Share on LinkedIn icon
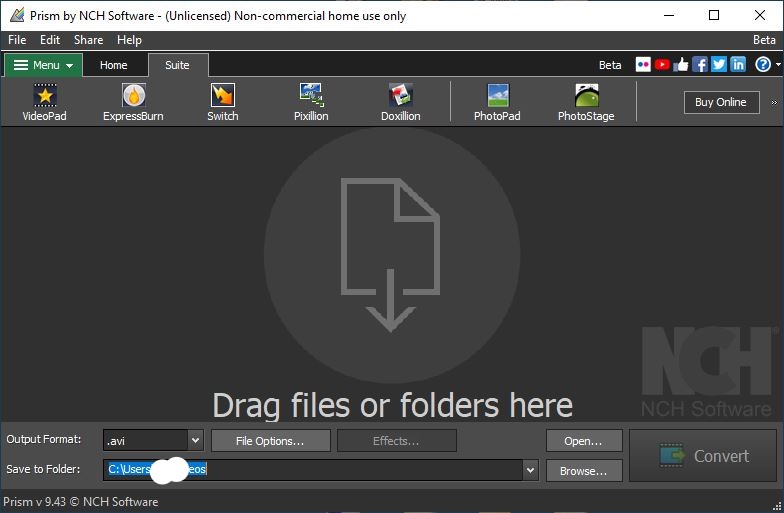The image size is (784, 513). (x=738, y=64)
